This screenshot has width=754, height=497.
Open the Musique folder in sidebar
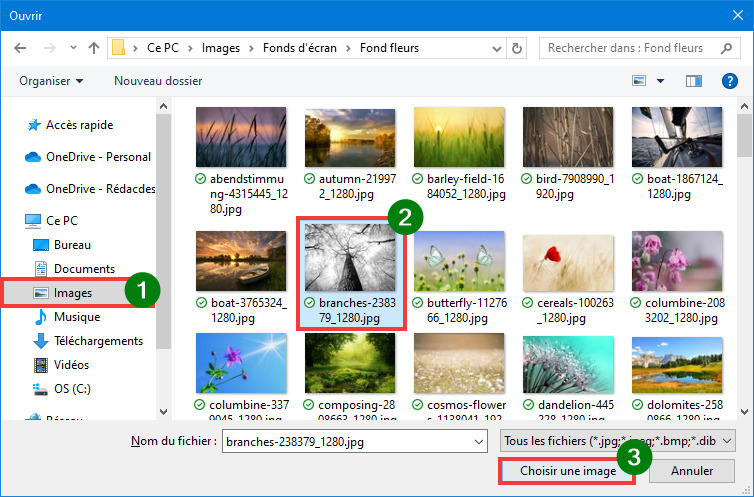click(67, 317)
